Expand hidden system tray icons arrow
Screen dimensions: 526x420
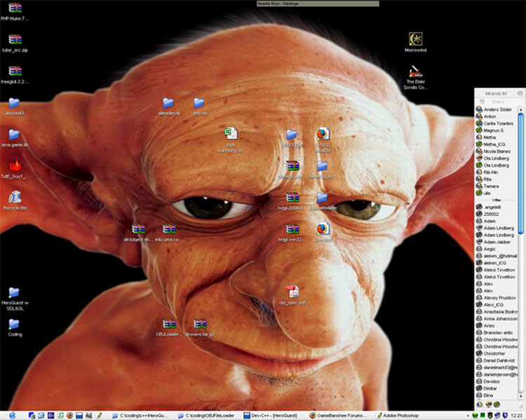pyautogui.click(x=468, y=416)
